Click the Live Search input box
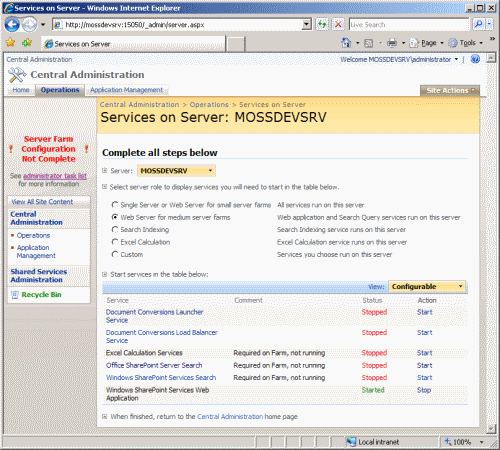Image resolution: width=500 pixels, height=450 pixels. point(409,25)
